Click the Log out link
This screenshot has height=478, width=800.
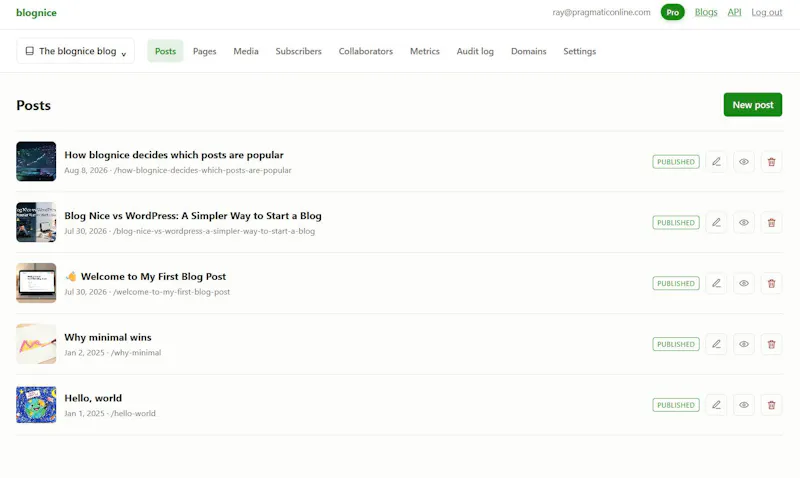tap(766, 12)
